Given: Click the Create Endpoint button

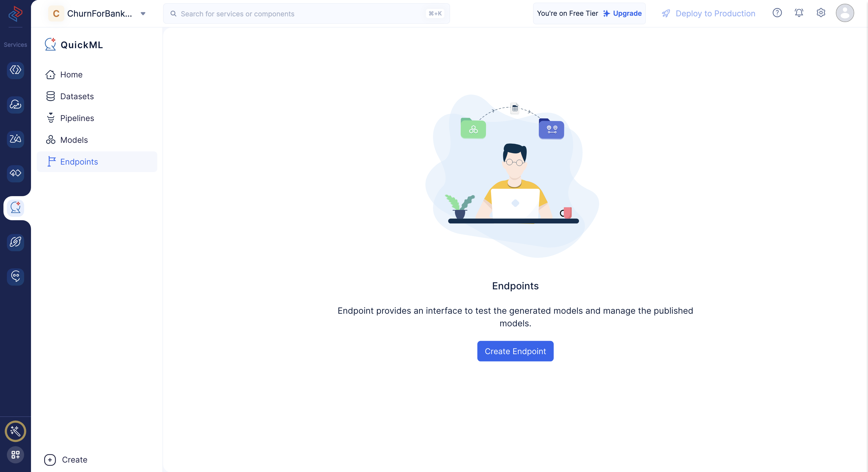Looking at the screenshot, I should click(x=516, y=351).
